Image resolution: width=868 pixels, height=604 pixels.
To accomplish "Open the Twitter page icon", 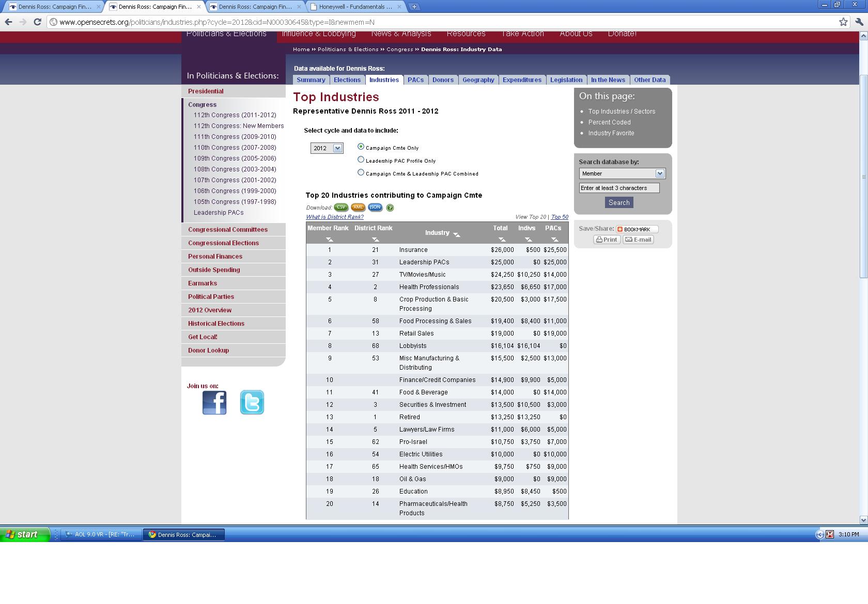I will tap(252, 403).
